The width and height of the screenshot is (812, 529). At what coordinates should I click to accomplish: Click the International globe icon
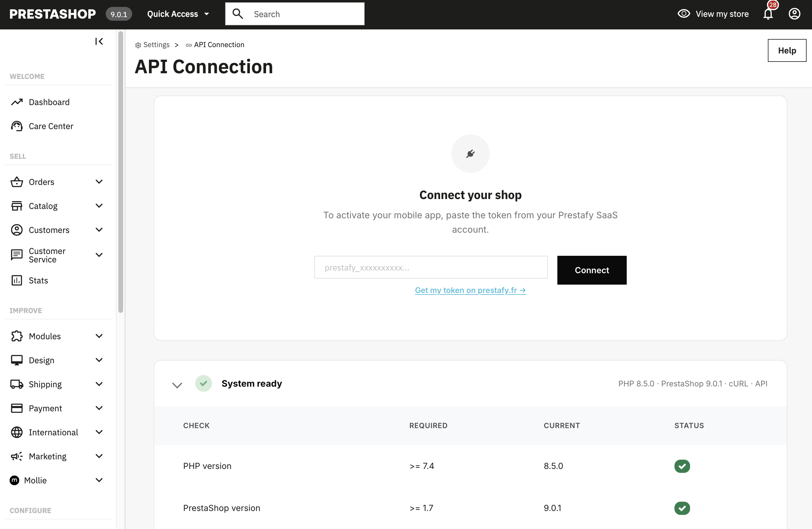click(17, 432)
